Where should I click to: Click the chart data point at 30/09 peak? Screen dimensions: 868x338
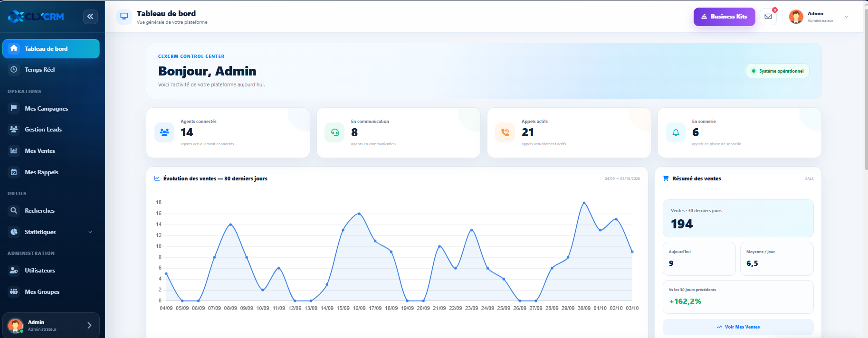(x=584, y=203)
